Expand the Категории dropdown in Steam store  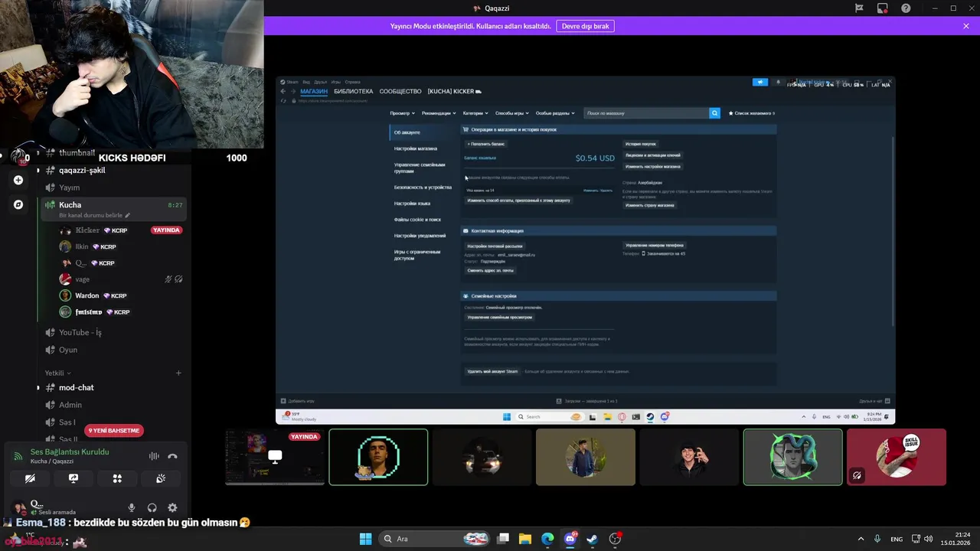pos(475,113)
